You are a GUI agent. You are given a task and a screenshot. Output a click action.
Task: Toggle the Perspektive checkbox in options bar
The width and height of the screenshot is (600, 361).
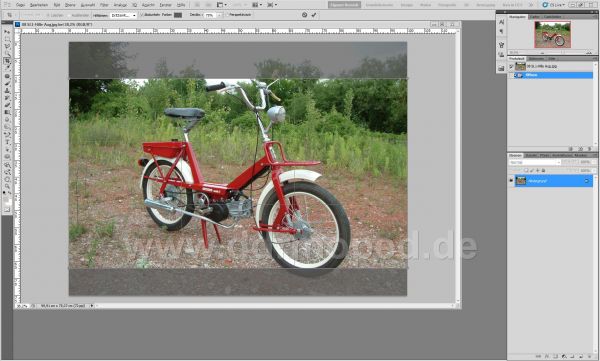[227, 15]
